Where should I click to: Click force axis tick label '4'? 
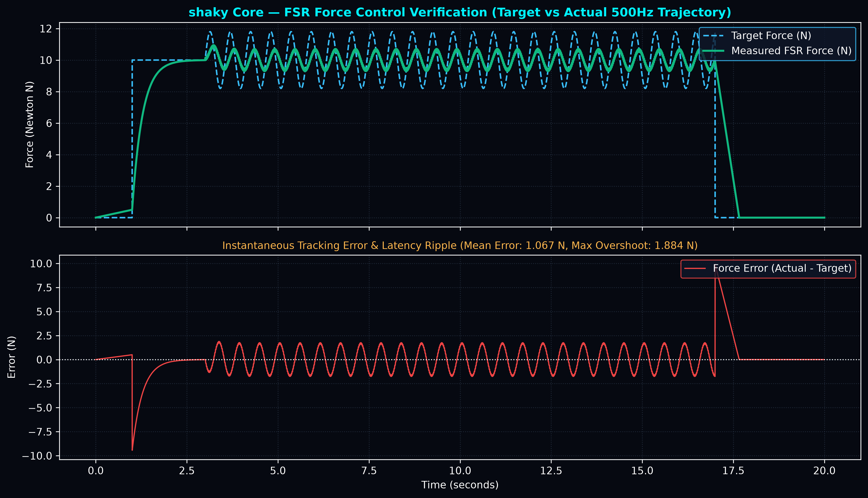(49, 155)
